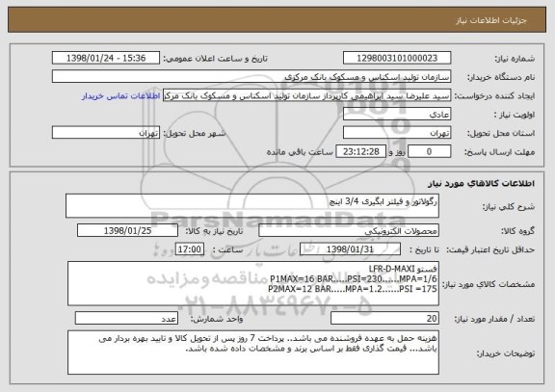Click the label مشخصات کالای مورد نیاز
This screenshot has width=555, height=392.
[489, 284]
